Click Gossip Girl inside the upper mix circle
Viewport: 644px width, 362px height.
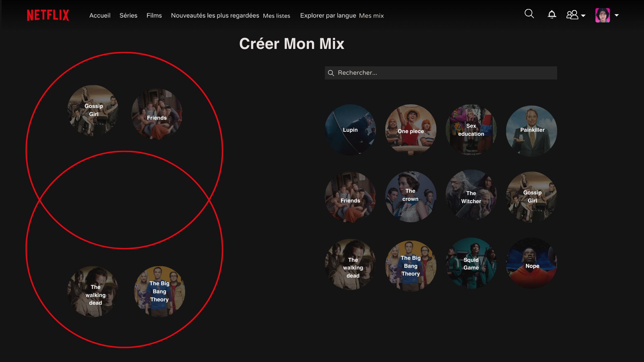pos(93,111)
